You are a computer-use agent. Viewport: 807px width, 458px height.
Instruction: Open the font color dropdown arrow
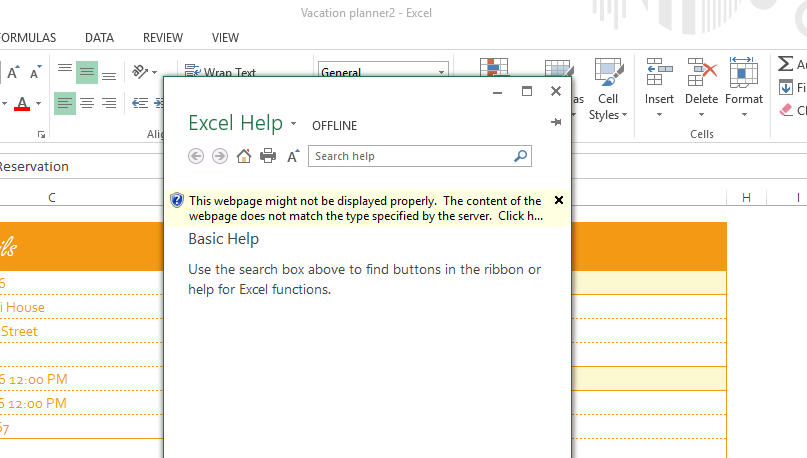pos(38,103)
